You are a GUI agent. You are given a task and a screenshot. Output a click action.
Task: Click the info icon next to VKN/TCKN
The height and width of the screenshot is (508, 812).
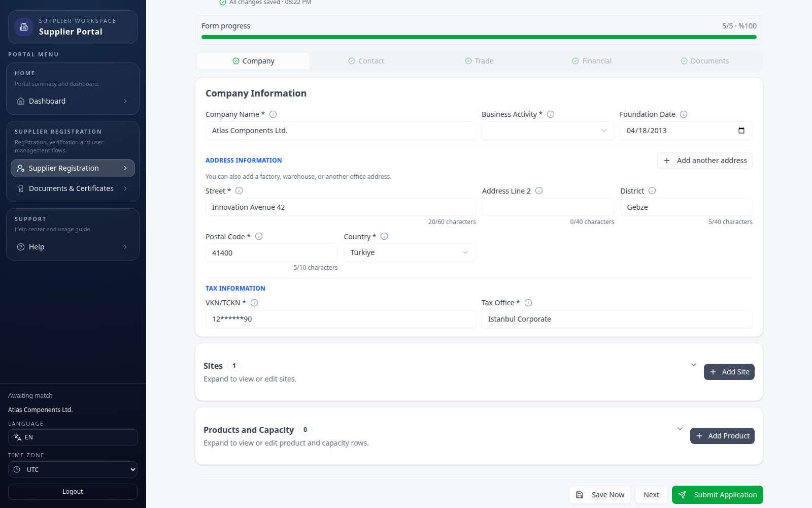click(254, 303)
